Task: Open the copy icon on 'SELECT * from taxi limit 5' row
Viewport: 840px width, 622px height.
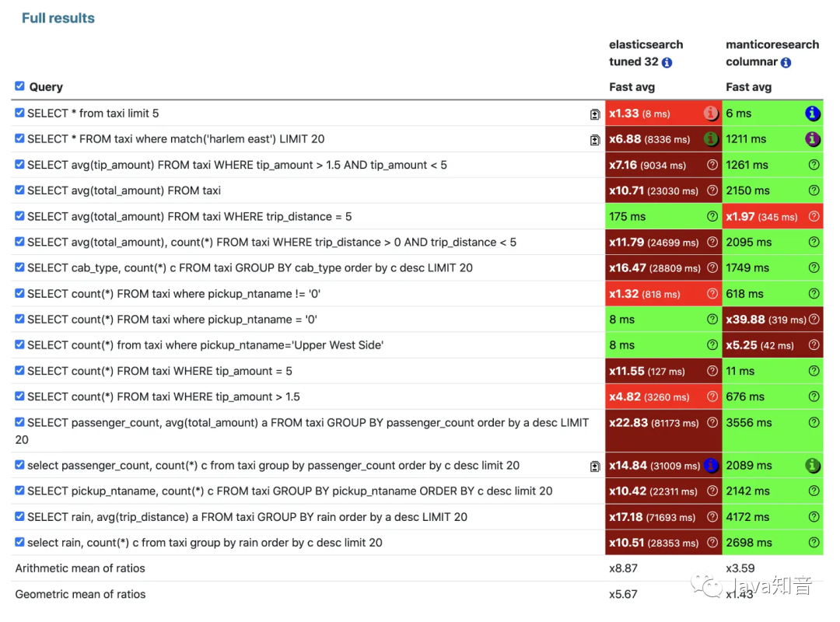Action: (595, 114)
